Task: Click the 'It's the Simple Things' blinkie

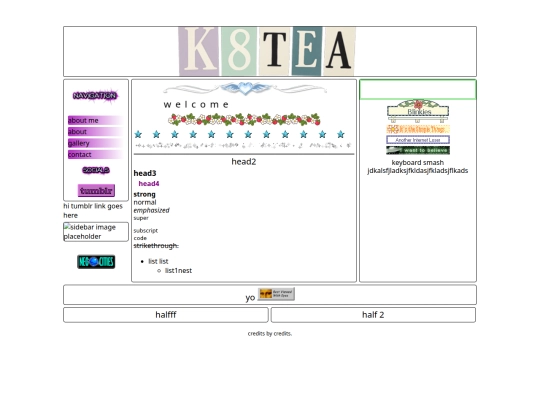Action: [x=418, y=129]
